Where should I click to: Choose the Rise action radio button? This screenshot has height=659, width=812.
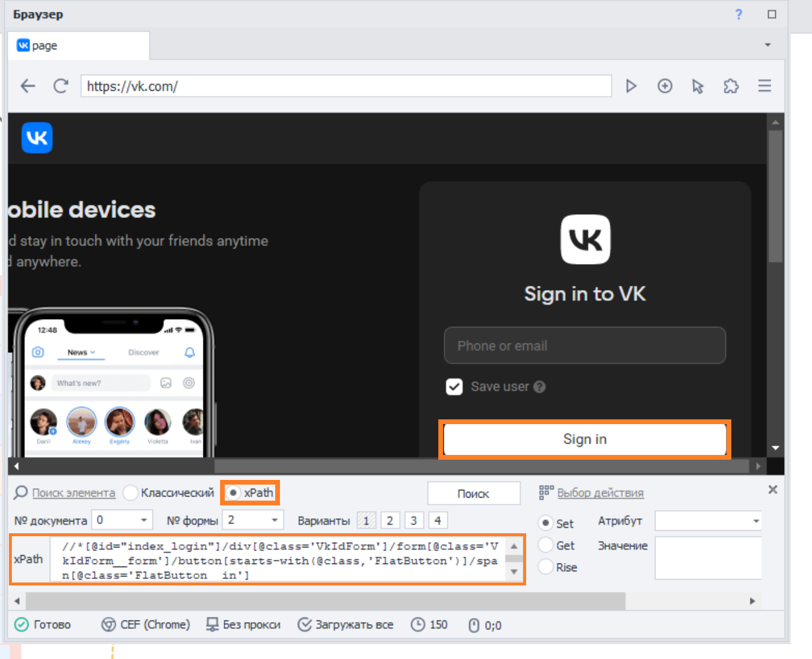pyautogui.click(x=545, y=567)
